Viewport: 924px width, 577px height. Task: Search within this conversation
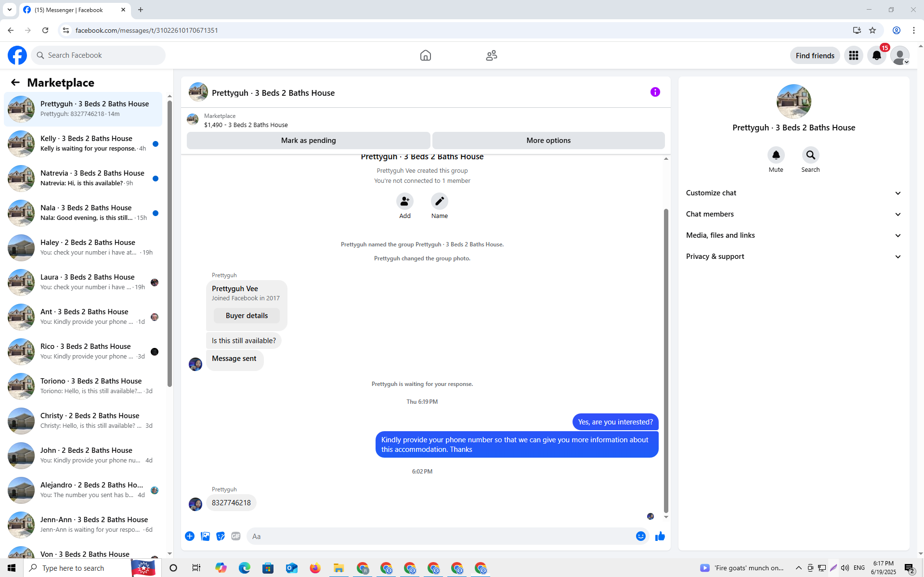[810, 155]
